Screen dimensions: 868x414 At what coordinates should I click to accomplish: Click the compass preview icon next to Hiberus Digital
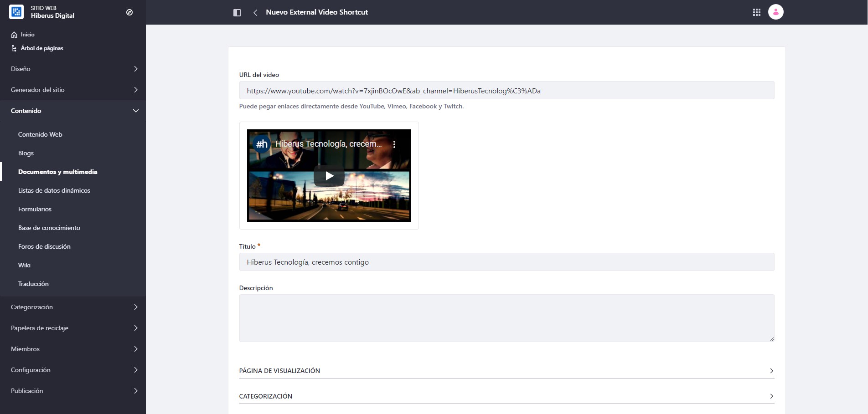tap(129, 12)
